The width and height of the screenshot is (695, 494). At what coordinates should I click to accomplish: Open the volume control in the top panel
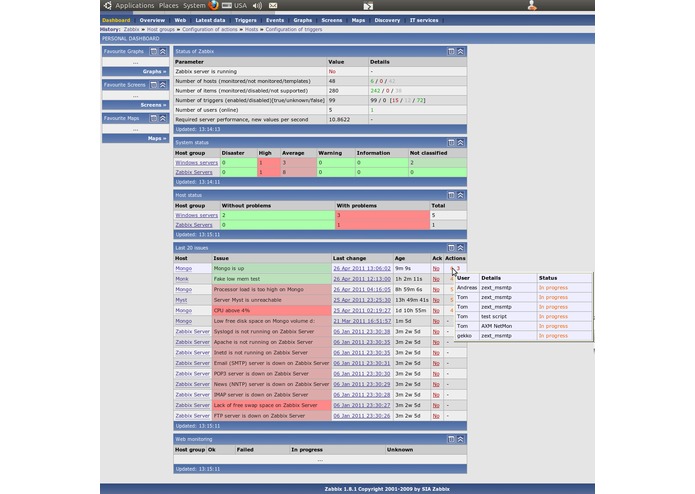point(257,6)
